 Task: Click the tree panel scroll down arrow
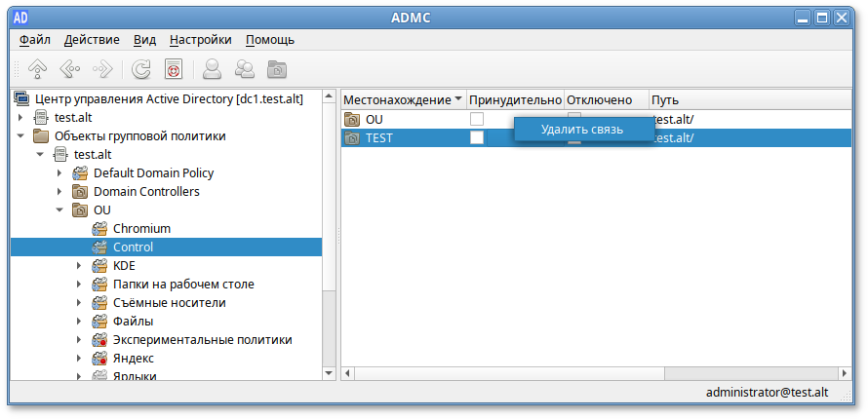[x=329, y=373]
